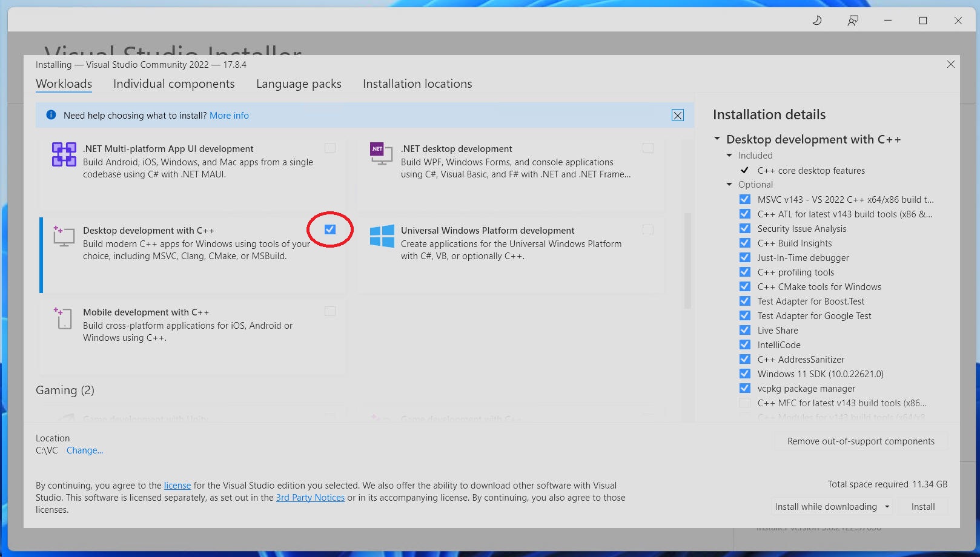The image size is (980, 557).
Task: Uncheck C++ AddressSanitizer option
Action: 745,359
